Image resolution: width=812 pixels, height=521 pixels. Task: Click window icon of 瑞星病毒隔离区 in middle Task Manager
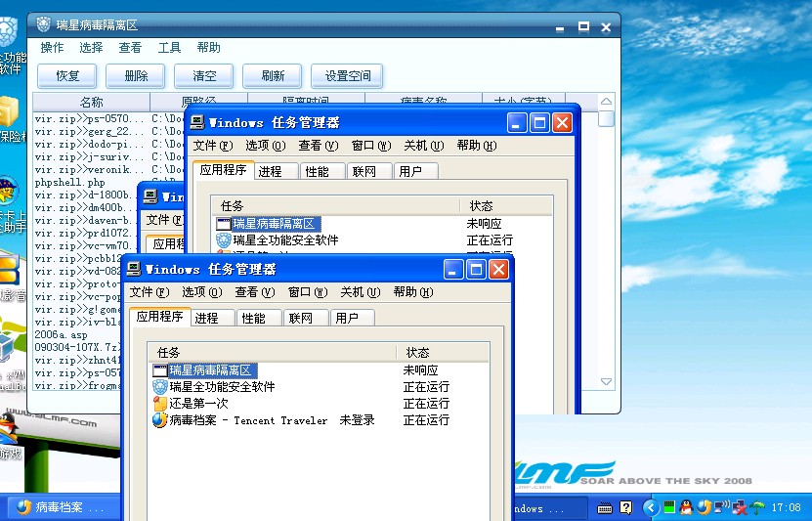[223, 224]
